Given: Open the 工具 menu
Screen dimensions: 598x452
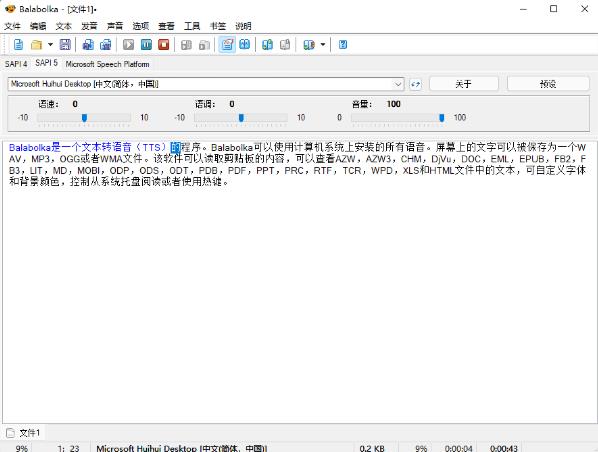Looking at the screenshot, I should point(192,26).
